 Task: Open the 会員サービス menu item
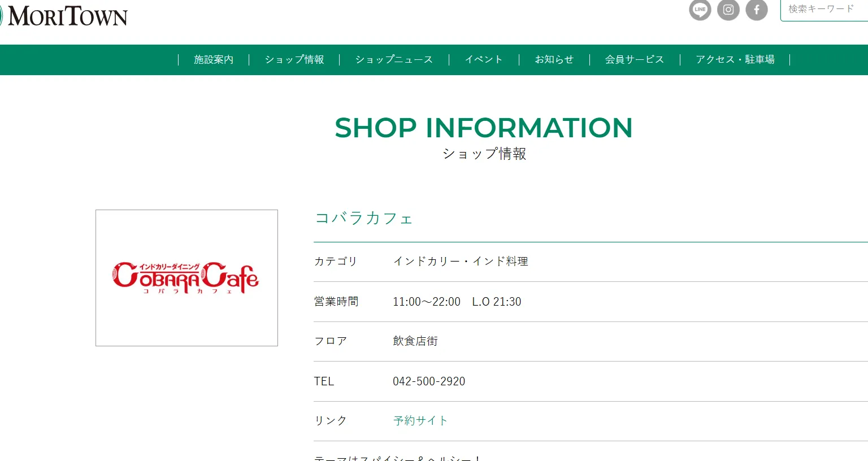(x=635, y=59)
